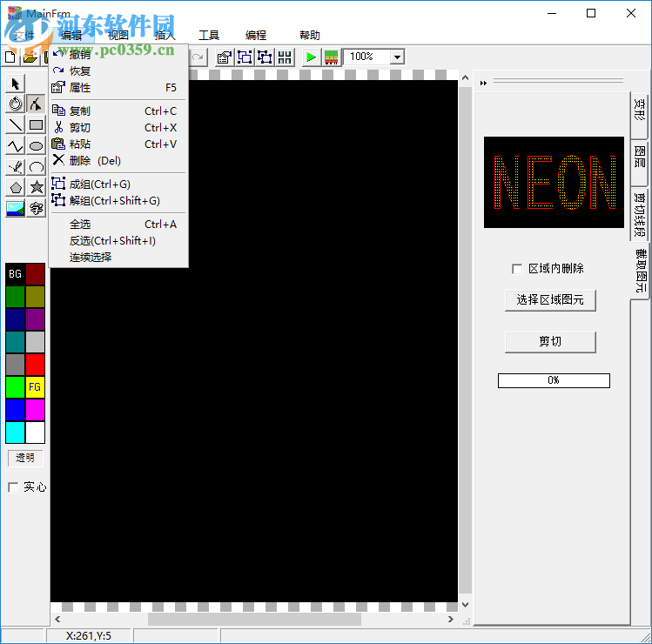The height and width of the screenshot is (644, 652).
Task: Select the arrow pointer tool
Action: tap(16, 84)
